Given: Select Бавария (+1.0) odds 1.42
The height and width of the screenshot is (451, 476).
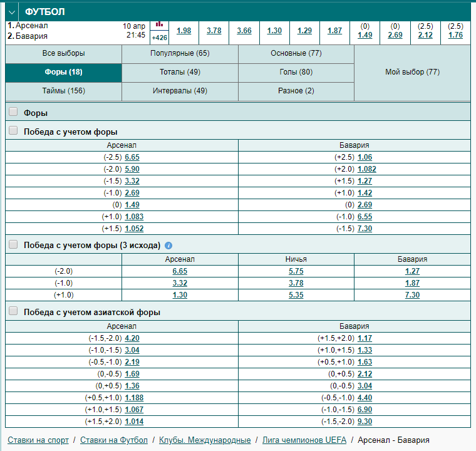Looking at the screenshot, I should tap(365, 193).
